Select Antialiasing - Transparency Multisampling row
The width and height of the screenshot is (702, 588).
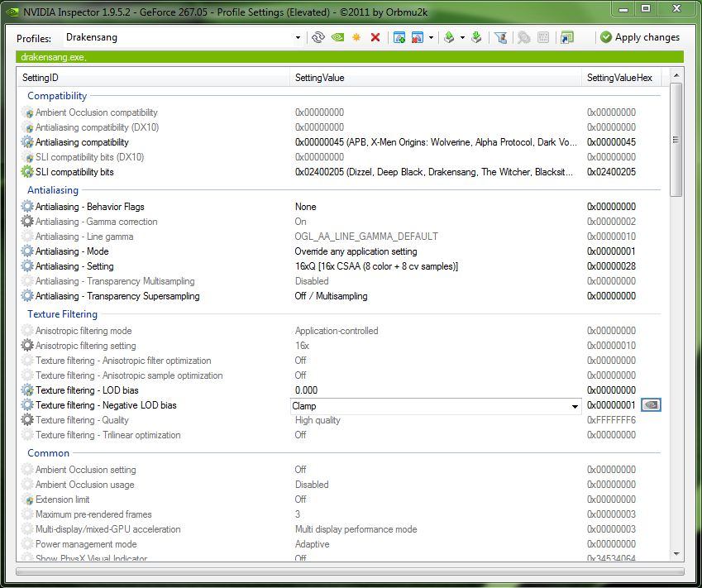341,281
